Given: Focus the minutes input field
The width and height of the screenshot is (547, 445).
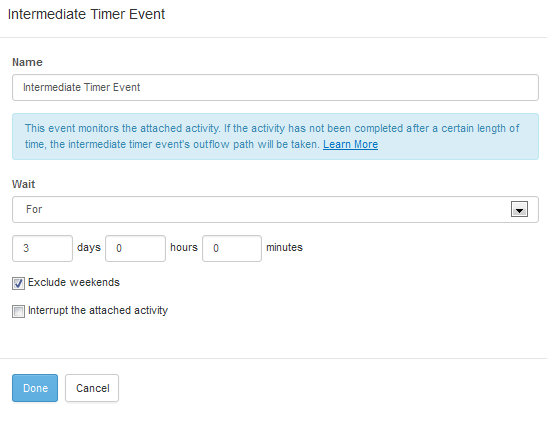Looking at the screenshot, I should [232, 248].
